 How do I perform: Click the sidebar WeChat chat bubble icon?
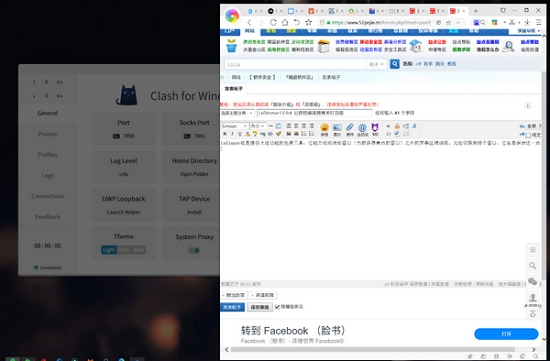(x=532, y=281)
